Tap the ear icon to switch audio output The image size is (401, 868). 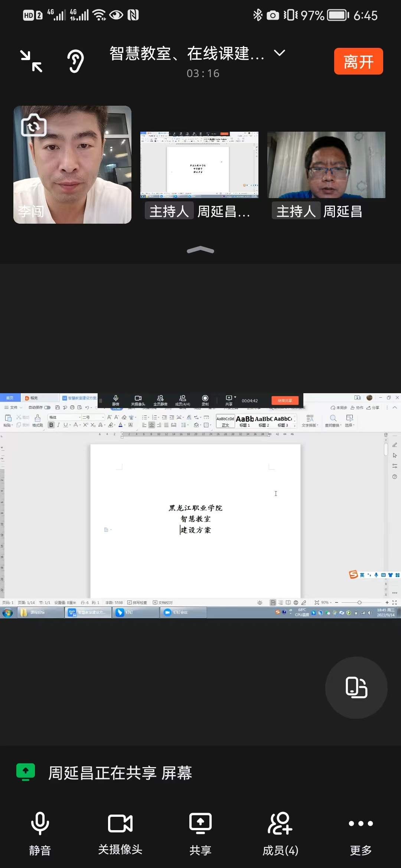pyautogui.click(x=75, y=61)
